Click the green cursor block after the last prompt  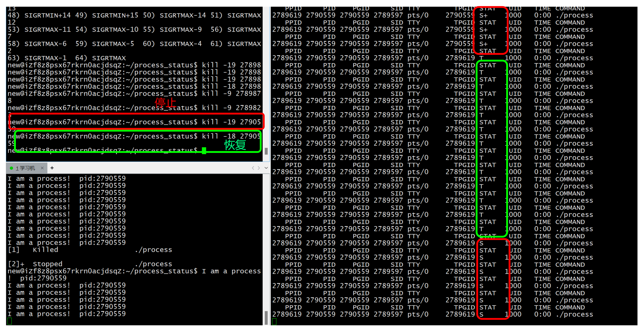204,150
